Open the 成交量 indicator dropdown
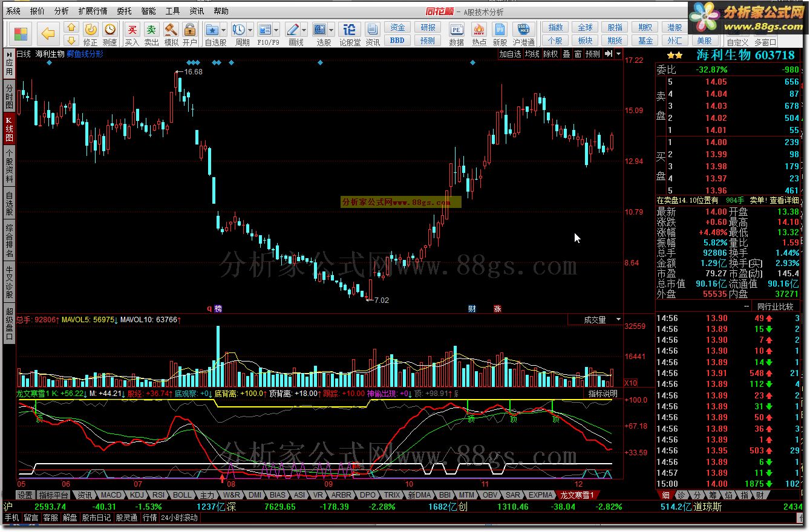The height and width of the screenshot is (532, 810). click(x=618, y=319)
